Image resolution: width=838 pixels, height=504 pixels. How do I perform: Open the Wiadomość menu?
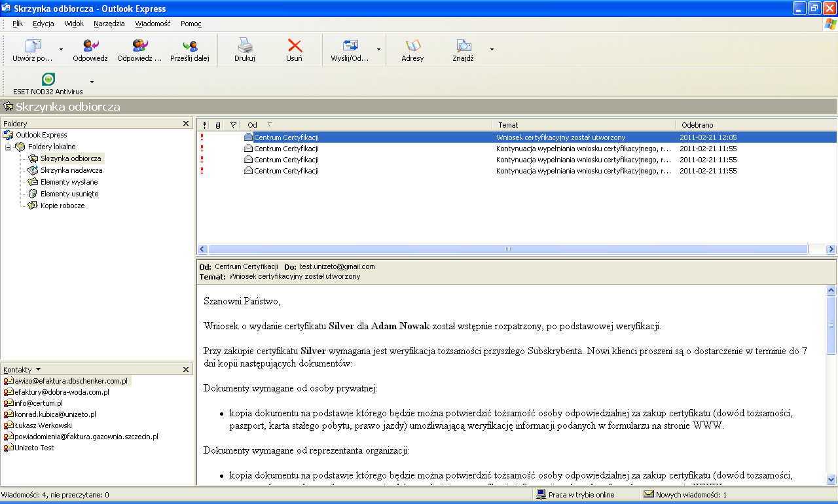click(x=153, y=24)
